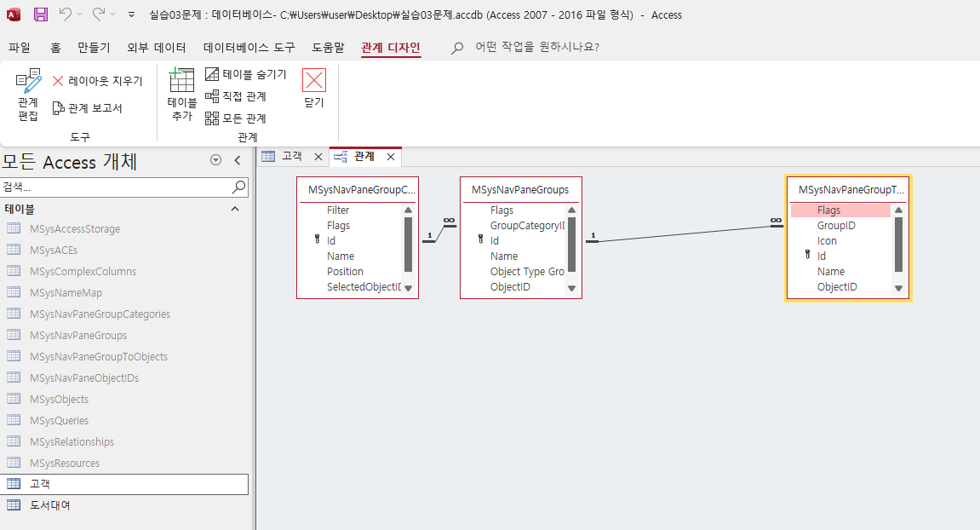Click the Undo arrow in title bar
Image resolution: width=980 pixels, height=530 pixels.
click(x=66, y=14)
